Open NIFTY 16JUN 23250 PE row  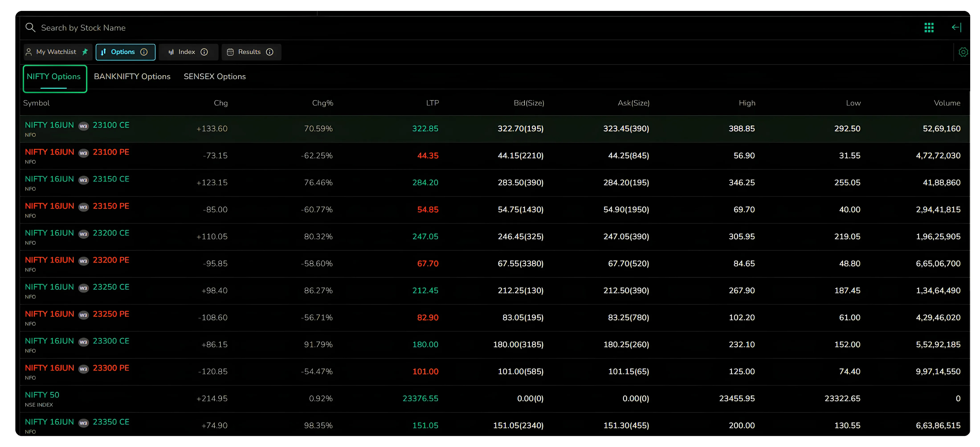click(494, 318)
